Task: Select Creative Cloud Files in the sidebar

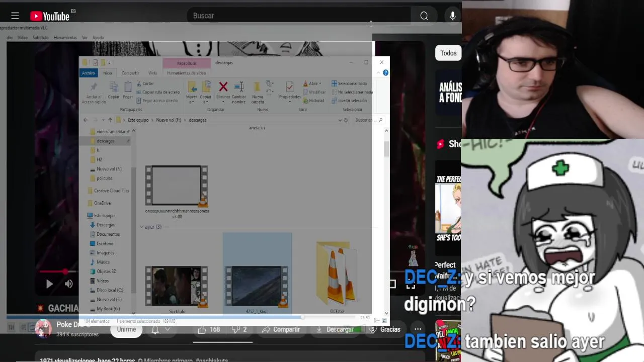Action: [108, 191]
